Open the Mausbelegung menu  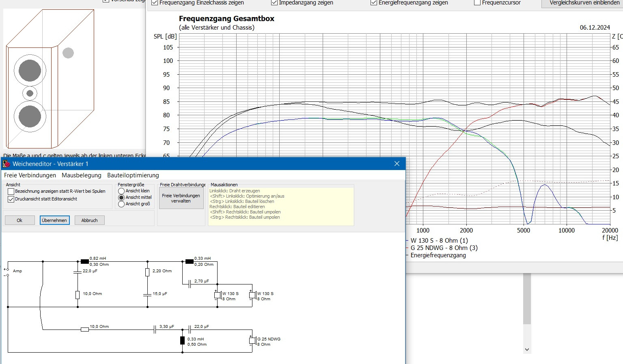(81, 175)
